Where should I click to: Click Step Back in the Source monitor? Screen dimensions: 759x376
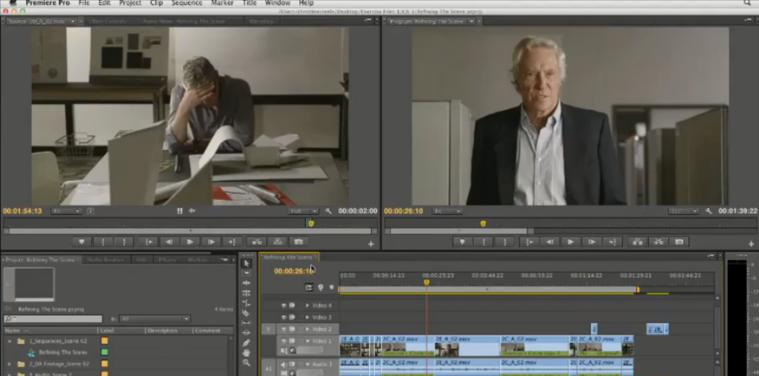tap(168, 241)
